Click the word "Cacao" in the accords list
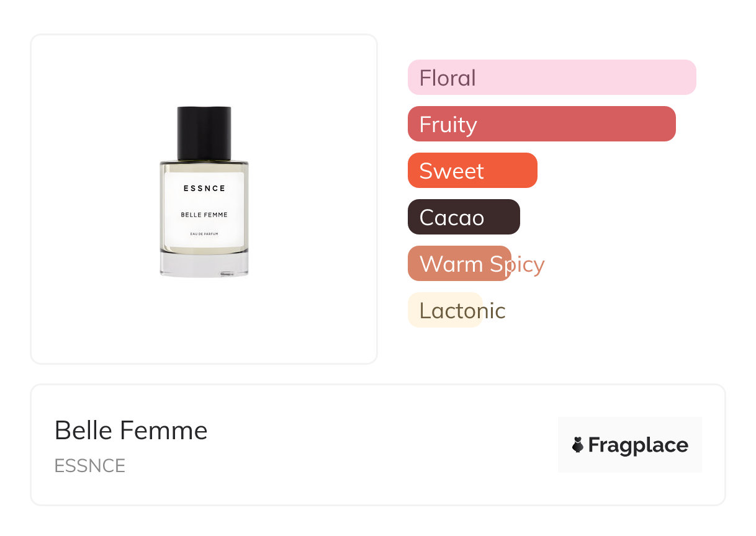Image resolution: width=756 pixels, height=536 pixels. [451, 217]
